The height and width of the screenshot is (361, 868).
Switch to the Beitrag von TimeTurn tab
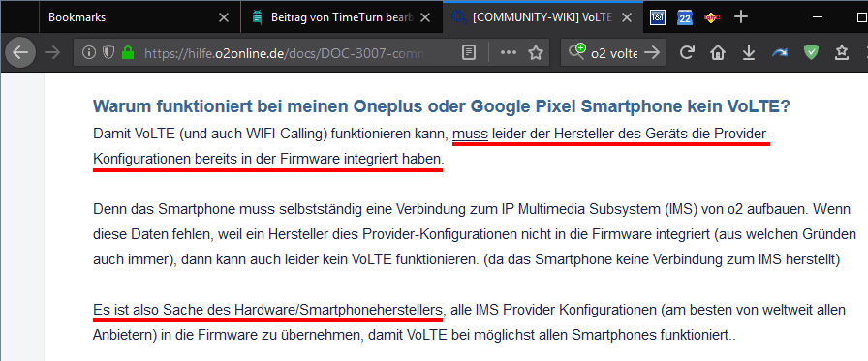(342, 17)
